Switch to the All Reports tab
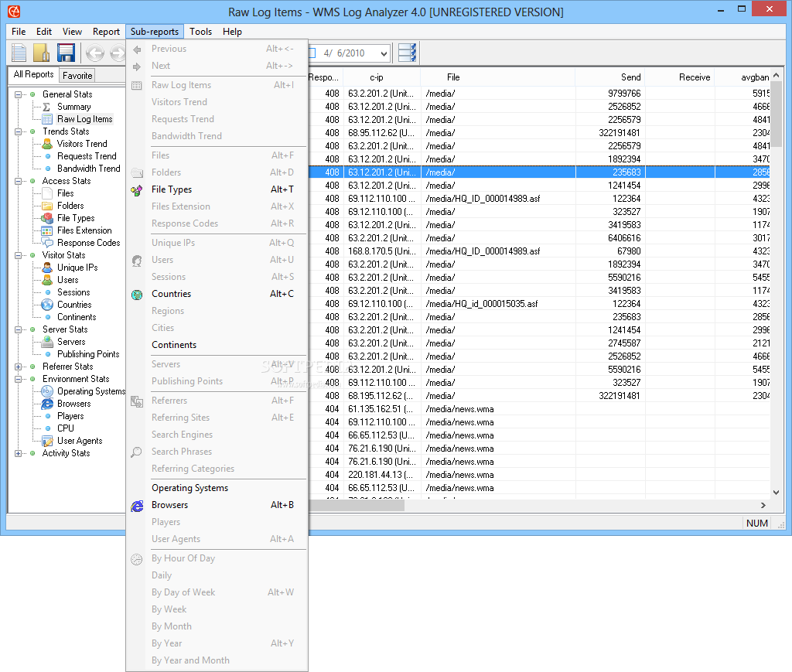Image resolution: width=792 pixels, height=672 pixels. click(33, 74)
